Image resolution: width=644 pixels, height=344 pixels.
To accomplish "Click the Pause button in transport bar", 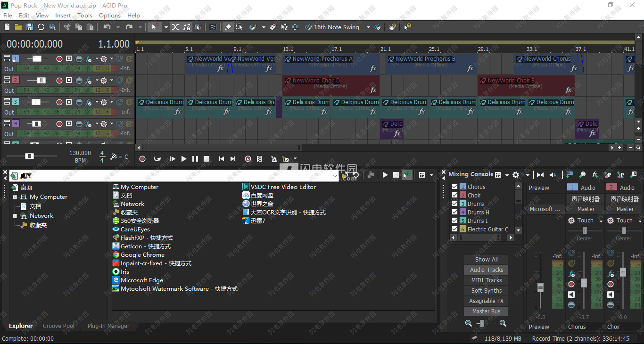I will pos(195,159).
